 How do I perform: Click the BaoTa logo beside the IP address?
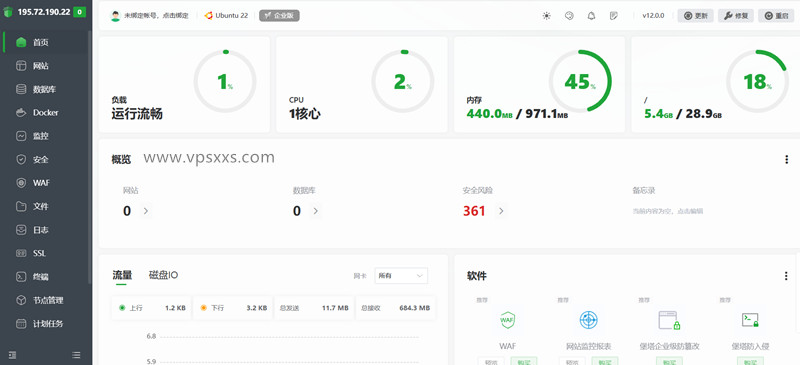[8, 12]
